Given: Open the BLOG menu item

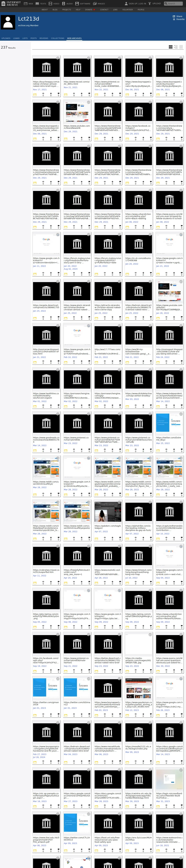Looking at the screenshot, I should coord(55,10).
